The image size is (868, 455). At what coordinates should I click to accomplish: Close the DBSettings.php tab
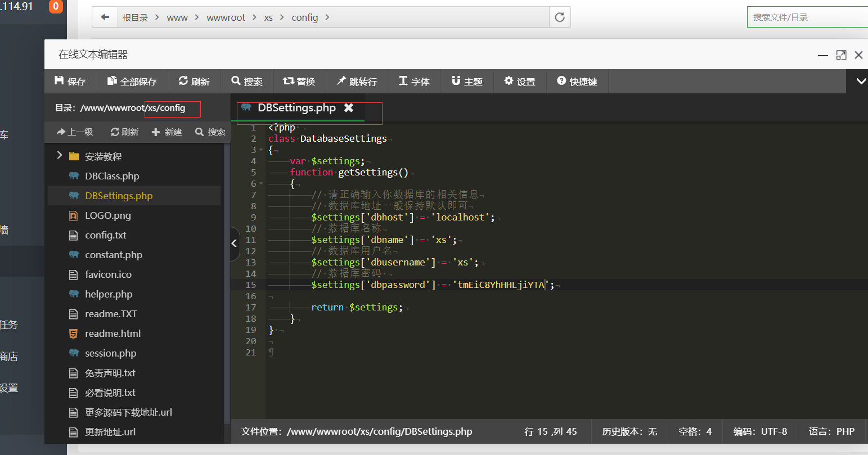tap(349, 108)
